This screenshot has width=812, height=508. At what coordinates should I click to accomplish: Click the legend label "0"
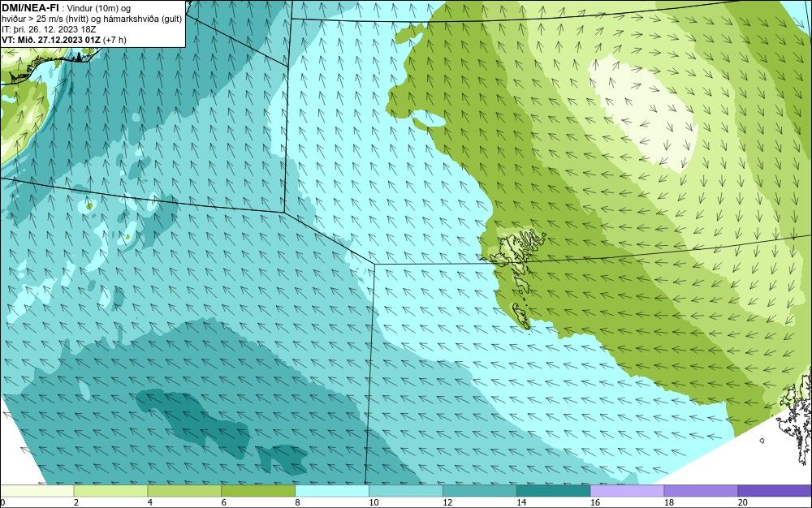click(x=2, y=502)
